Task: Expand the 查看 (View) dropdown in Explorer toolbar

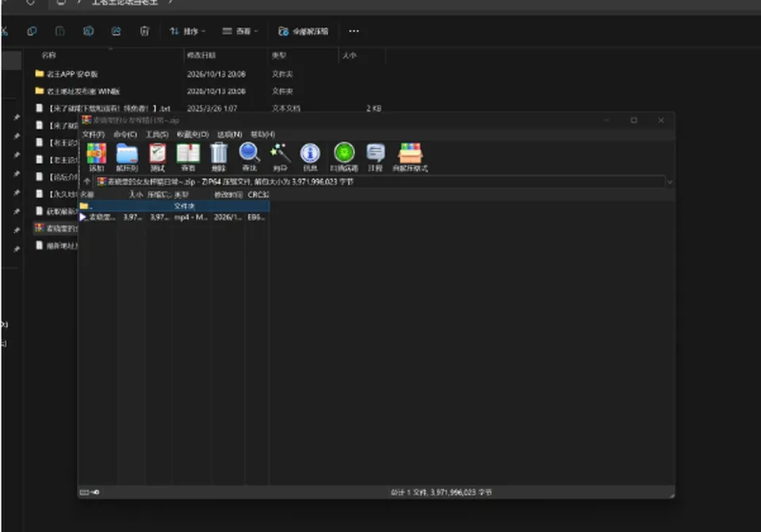Action: [x=239, y=31]
